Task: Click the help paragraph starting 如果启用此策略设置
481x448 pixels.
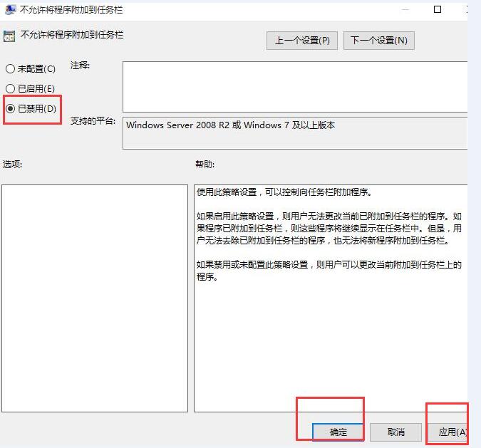Action: (x=329, y=229)
